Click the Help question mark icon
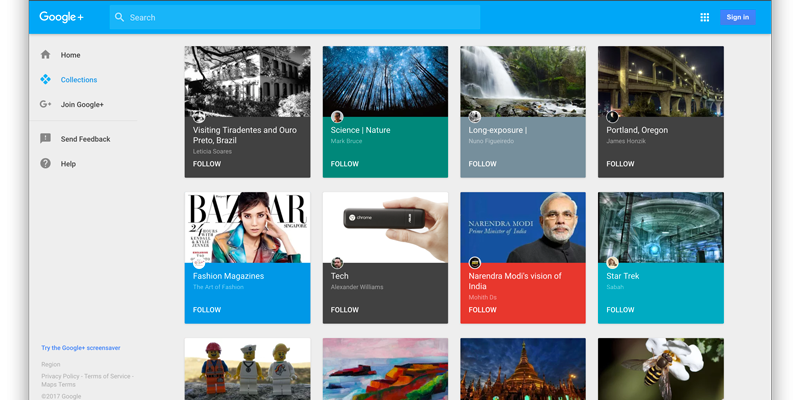The width and height of the screenshot is (800, 400). coord(45,163)
